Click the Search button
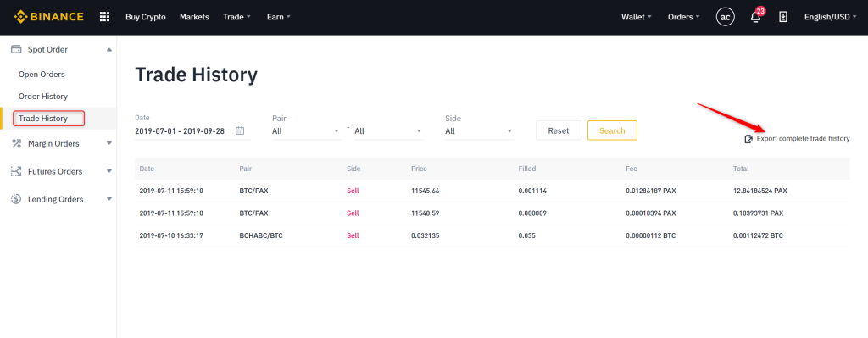Viewport: 868px width, 338px height. (x=612, y=130)
